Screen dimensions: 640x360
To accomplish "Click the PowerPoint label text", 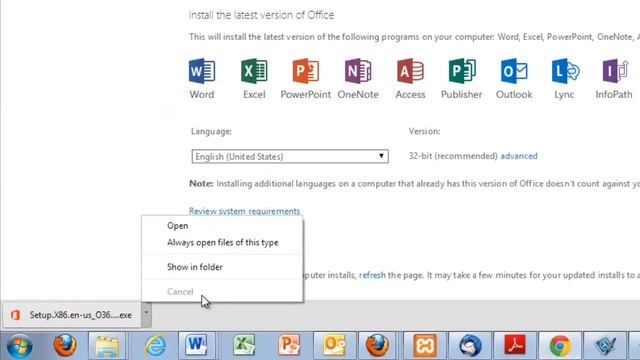I will point(305,95).
